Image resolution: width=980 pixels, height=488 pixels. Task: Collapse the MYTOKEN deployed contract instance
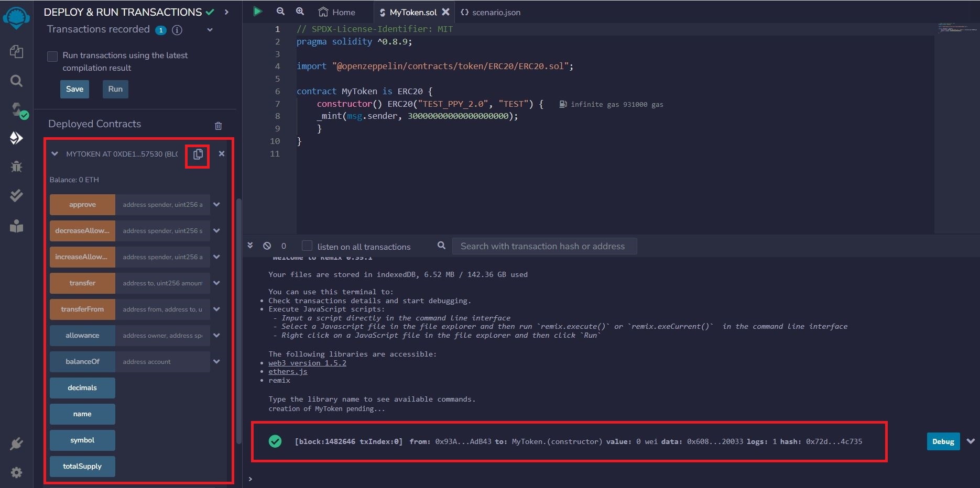(x=55, y=154)
